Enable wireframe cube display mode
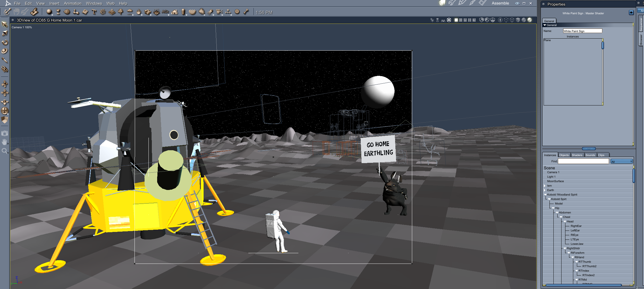Screen dimensions: 644x289 (x=512, y=20)
